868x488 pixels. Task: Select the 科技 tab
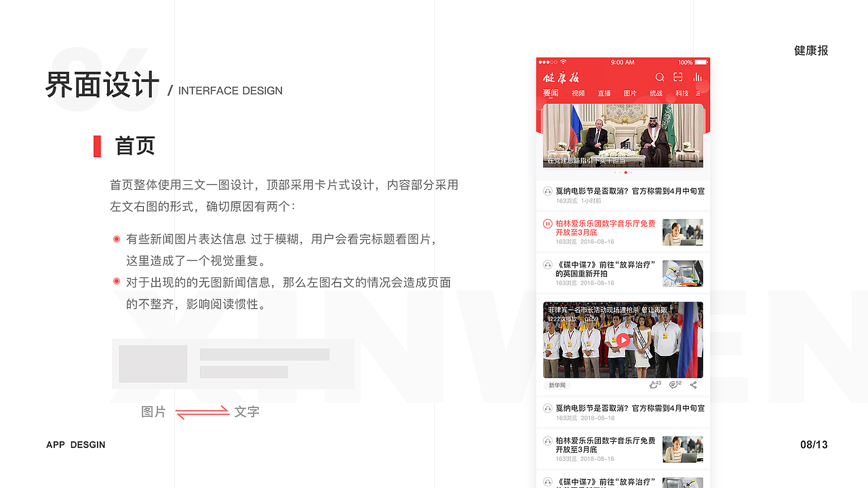[x=682, y=94]
